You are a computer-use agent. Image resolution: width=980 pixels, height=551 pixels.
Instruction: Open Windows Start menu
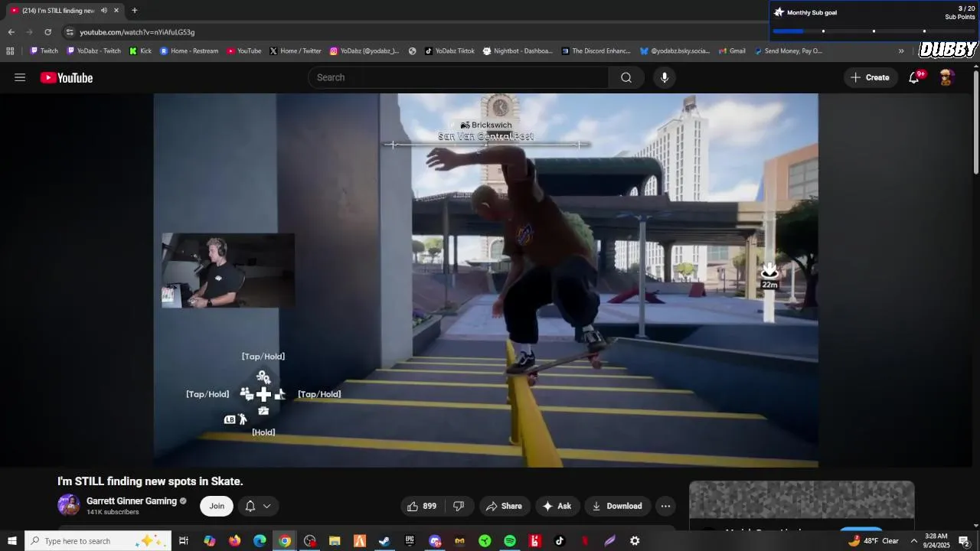pos(11,541)
